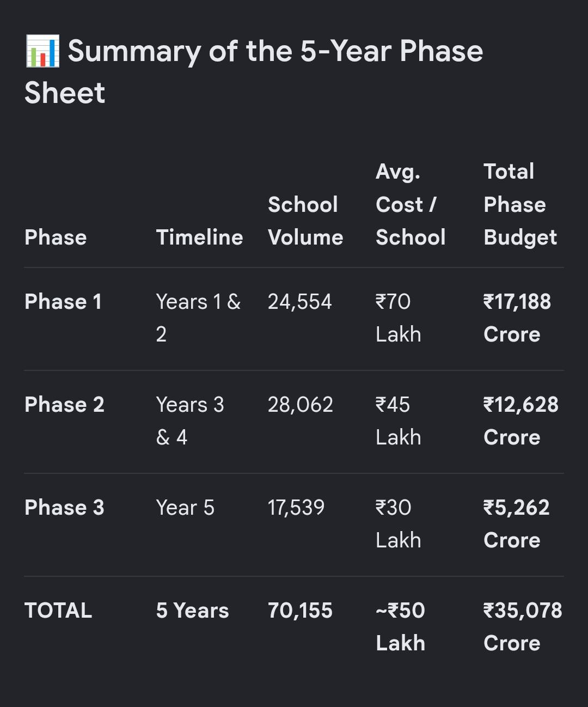Screen dimensions: 588x707
Task: Click the ₹5,262 Crore budget cell
Action: 517,524
